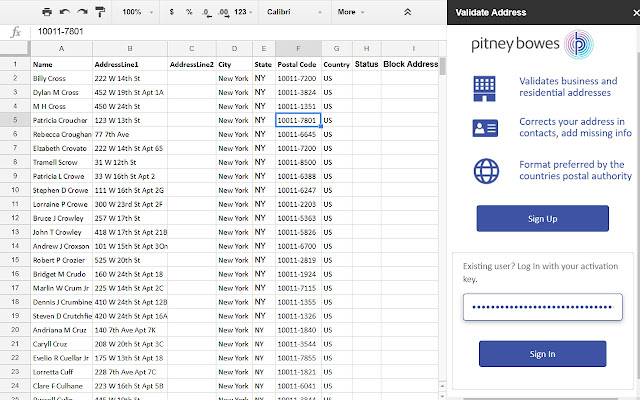The image size is (640, 400).
Task: Select row 5 header
Action: click(15, 120)
